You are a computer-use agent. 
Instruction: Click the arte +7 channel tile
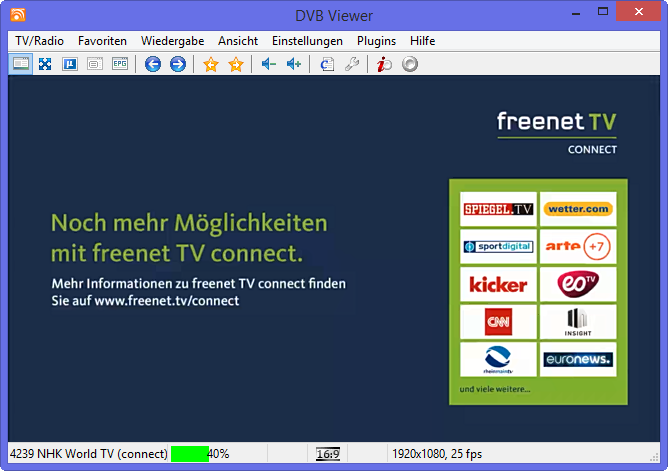point(578,247)
